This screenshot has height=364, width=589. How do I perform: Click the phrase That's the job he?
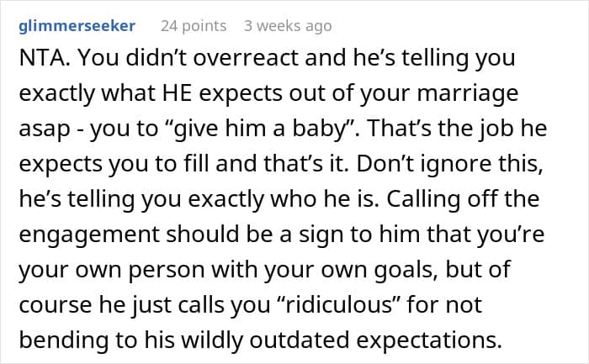(457, 129)
